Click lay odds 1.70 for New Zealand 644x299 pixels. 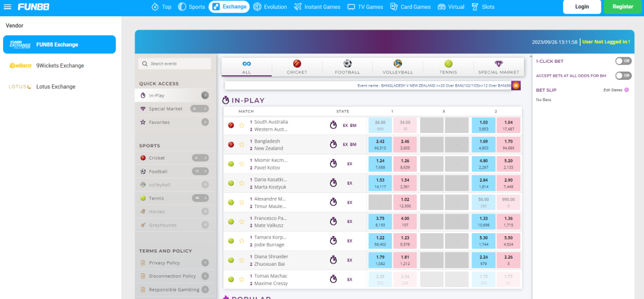508,144
